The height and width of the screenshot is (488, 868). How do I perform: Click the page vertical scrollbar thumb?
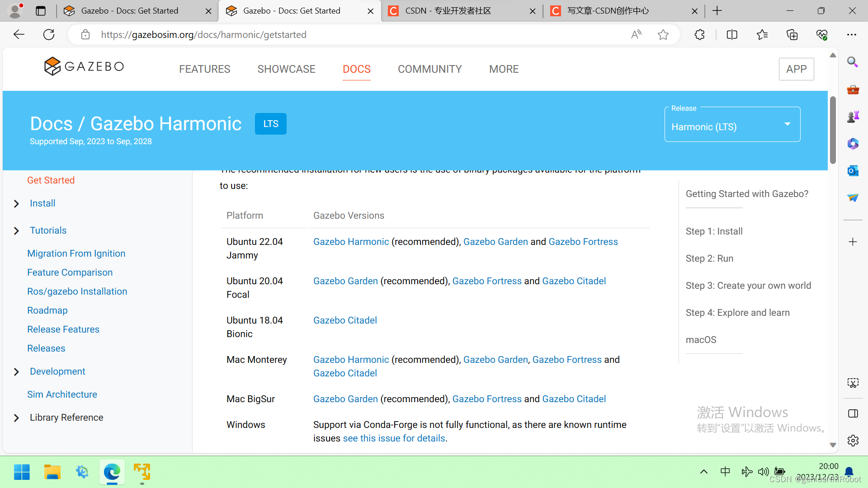coord(833,131)
